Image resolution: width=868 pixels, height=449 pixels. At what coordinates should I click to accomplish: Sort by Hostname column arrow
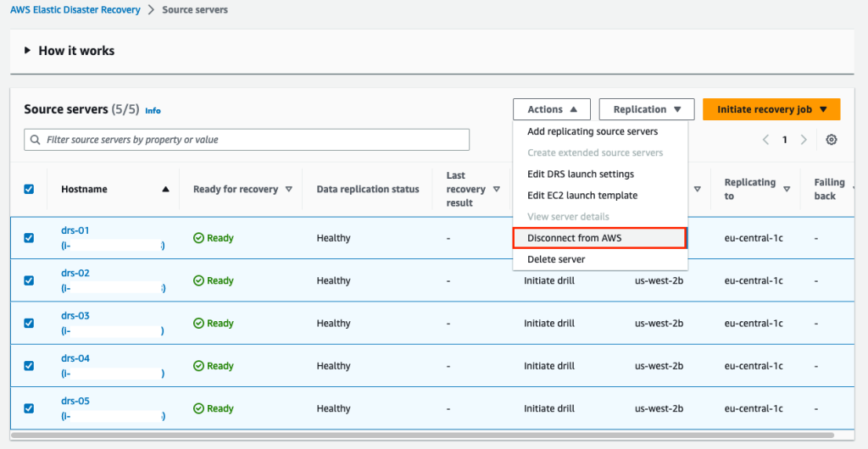(x=165, y=189)
